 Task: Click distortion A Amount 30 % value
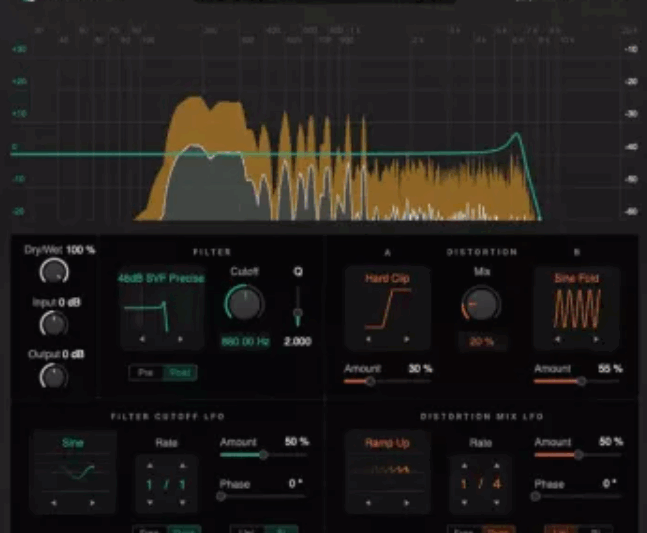click(x=420, y=368)
